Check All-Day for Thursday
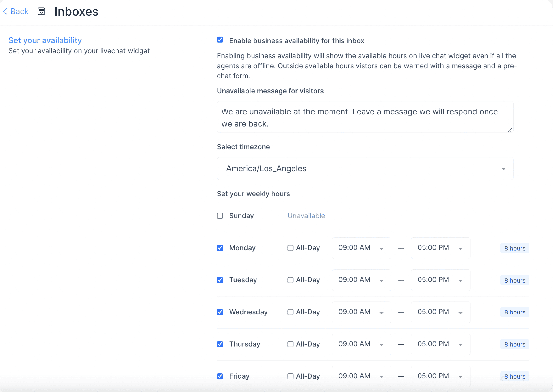The image size is (553, 392). [290, 344]
